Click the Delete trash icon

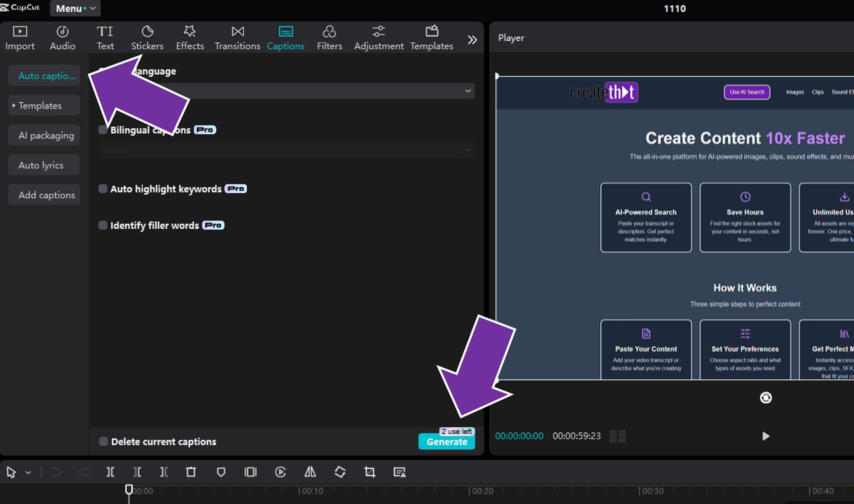(x=191, y=472)
